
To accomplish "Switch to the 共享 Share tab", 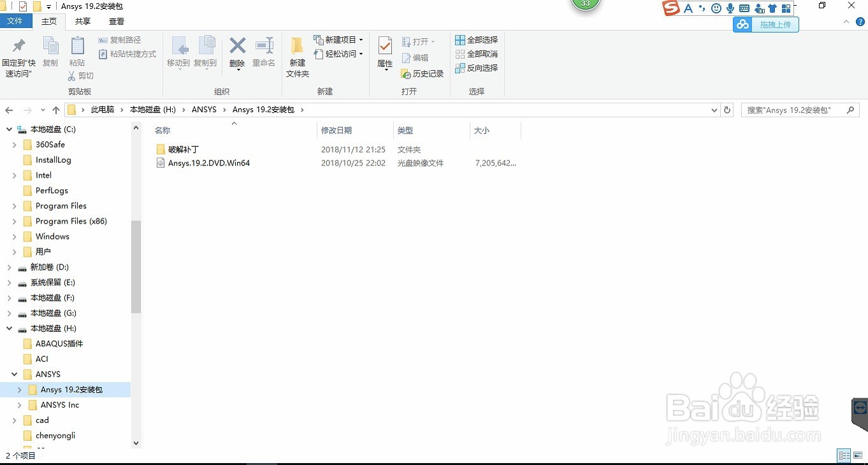I will [83, 21].
